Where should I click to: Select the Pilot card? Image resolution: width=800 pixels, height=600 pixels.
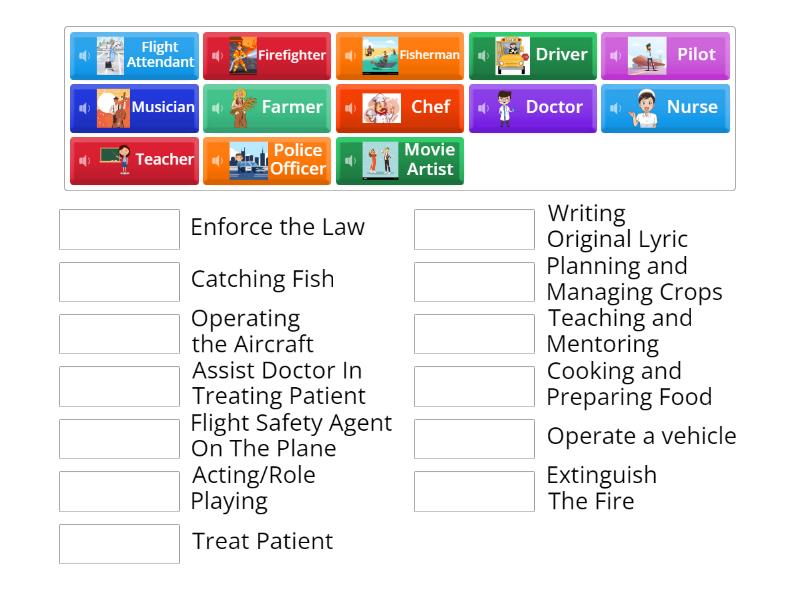click(x=665, y=56)
